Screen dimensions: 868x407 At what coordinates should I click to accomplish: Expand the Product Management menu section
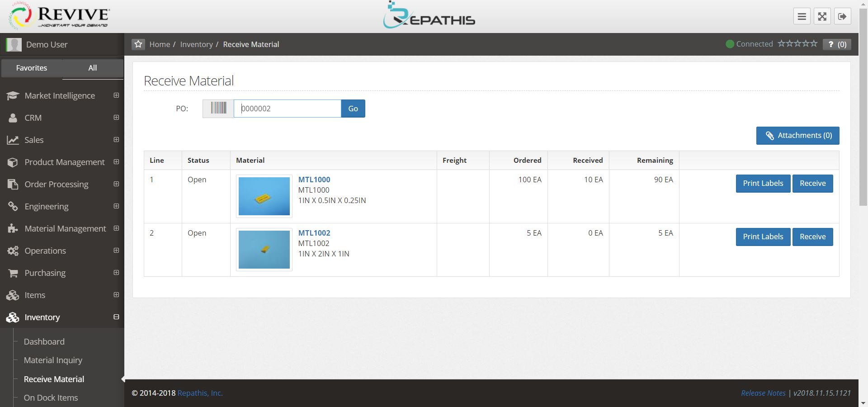tap(116, 162)
